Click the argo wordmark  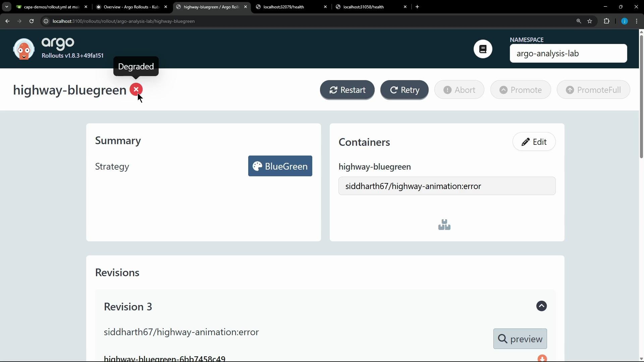pyautogui.click(x=58, y=43)
